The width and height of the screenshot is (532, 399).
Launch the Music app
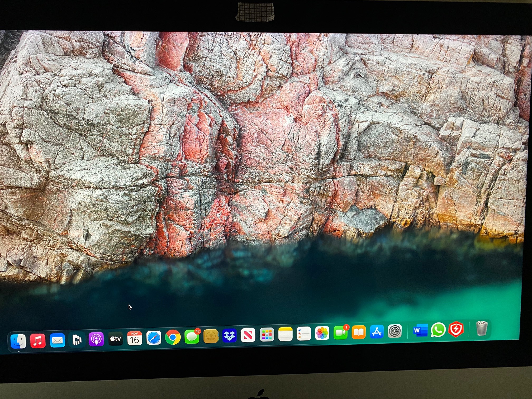click(x=38, y=341)
